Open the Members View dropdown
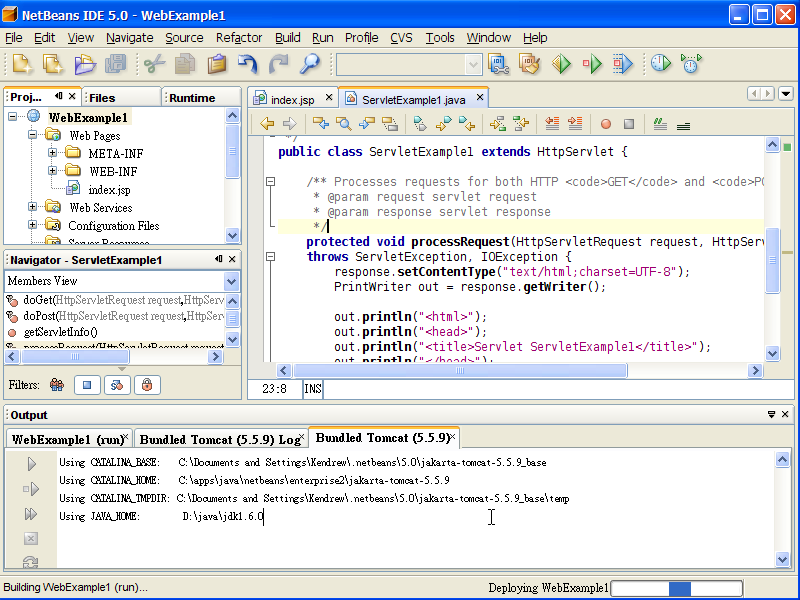The image size is (800, 600). pos(231,281)
